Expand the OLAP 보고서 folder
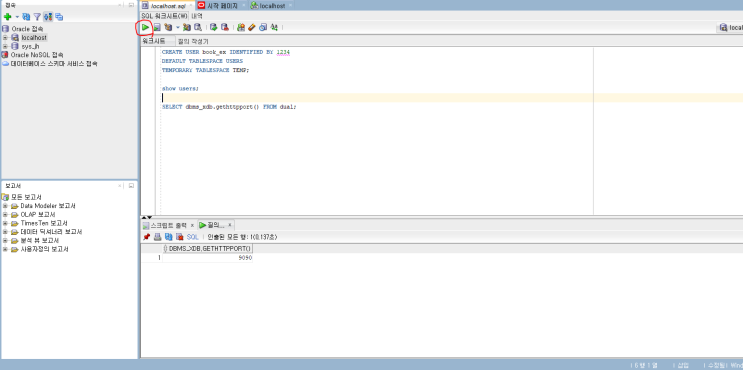This screenshot has height=370, width=743. (5, 215)
